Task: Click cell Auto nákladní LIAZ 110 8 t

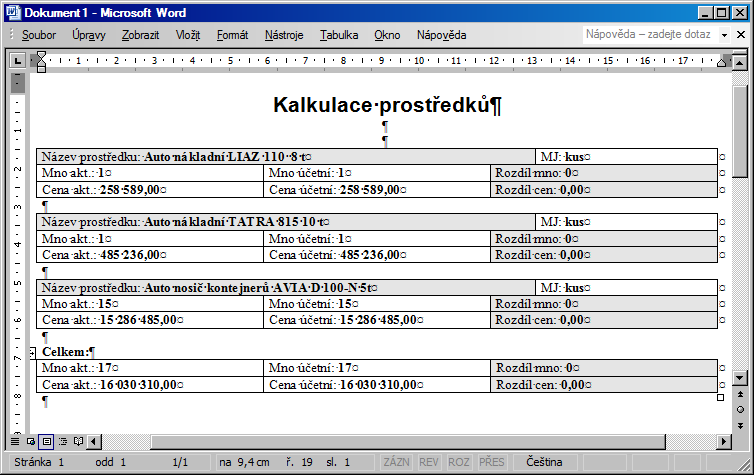Action: [x=286, y=157]
